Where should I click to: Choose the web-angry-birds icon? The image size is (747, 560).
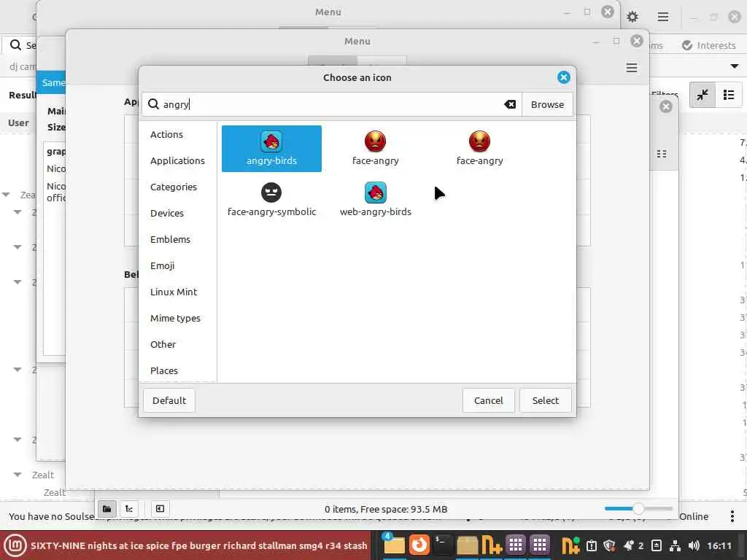[376, 200]
